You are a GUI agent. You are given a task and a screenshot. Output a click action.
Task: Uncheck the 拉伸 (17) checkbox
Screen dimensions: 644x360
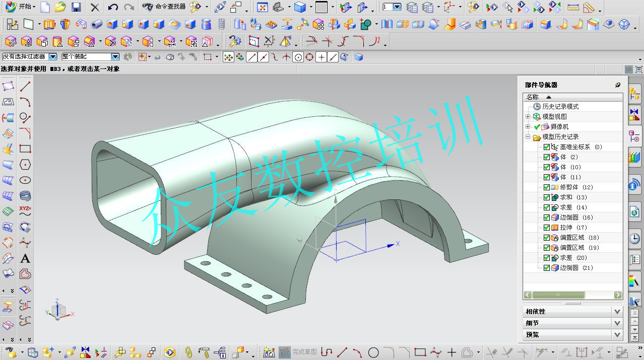547,228
